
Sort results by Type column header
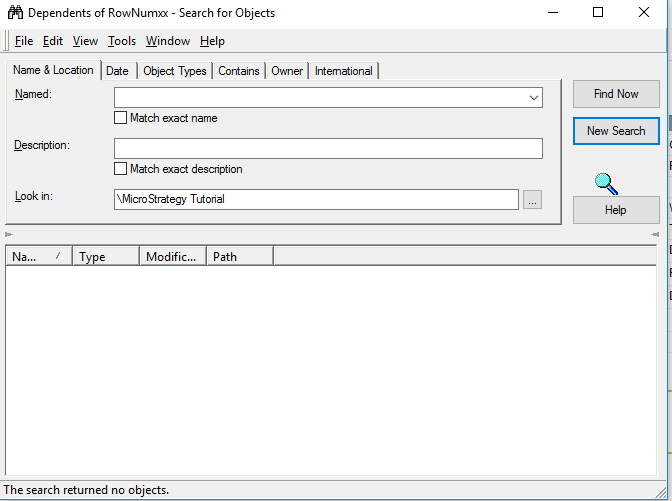pyautogui.click(x=106, y=257)
